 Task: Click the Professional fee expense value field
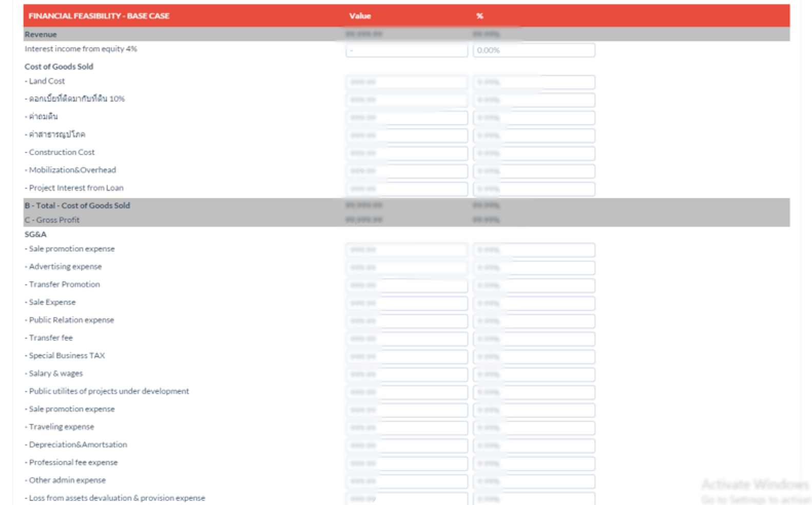407,463
